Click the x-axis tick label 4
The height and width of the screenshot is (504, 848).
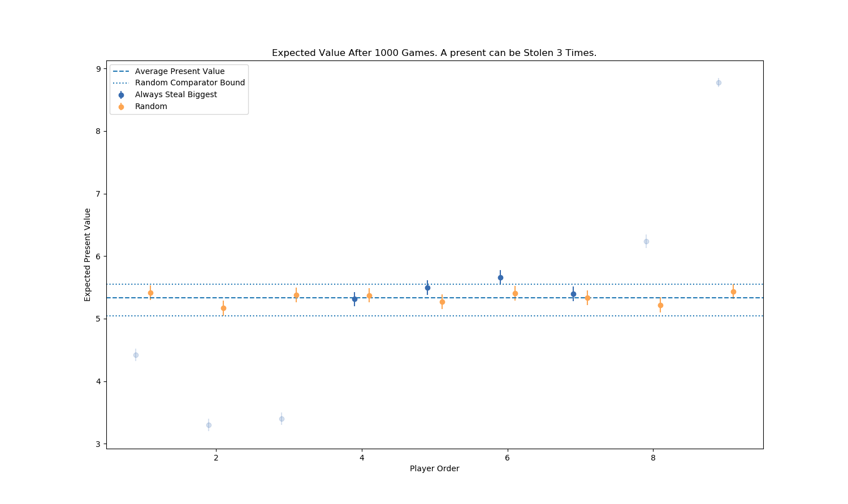tap(362, 458)
